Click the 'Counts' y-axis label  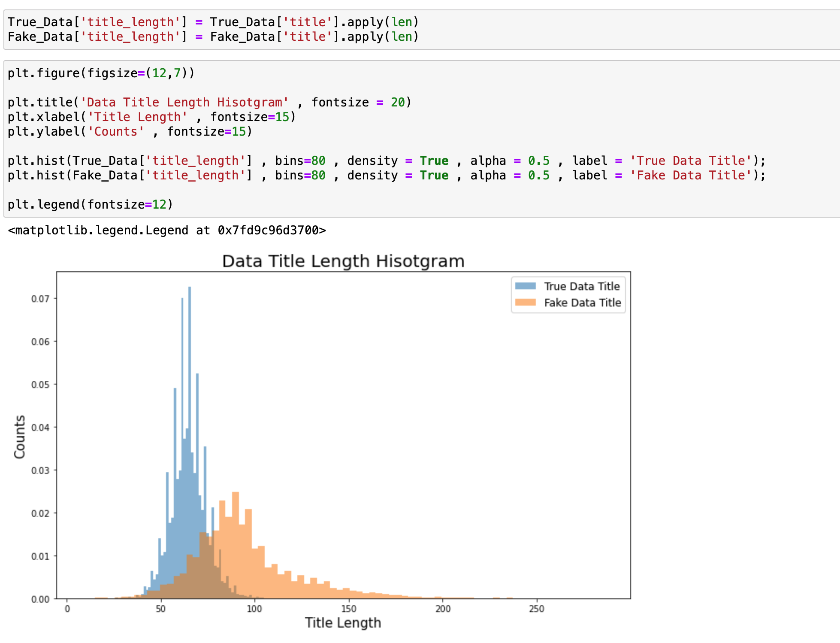point(20,437)
